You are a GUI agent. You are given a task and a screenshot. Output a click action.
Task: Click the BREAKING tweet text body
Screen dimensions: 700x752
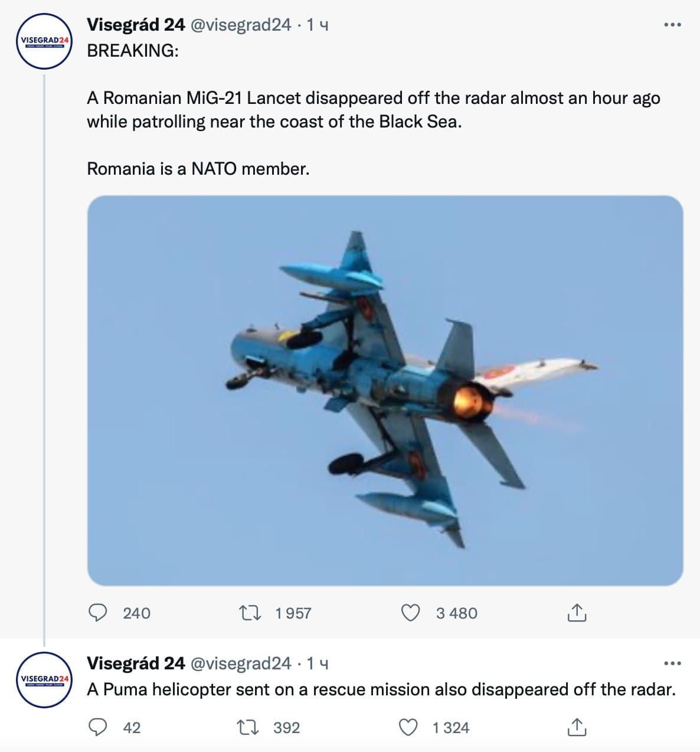pyautogui.click(x=373, y=110)
